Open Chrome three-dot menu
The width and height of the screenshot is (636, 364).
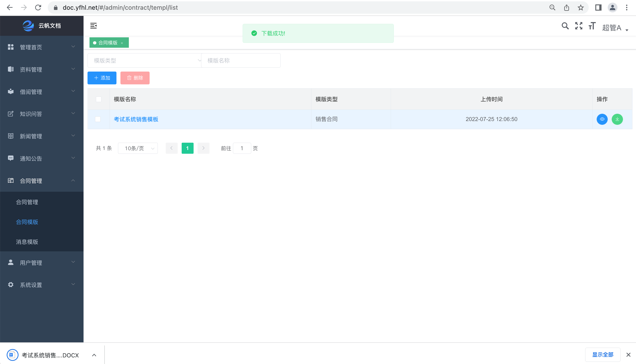point(626,8)
